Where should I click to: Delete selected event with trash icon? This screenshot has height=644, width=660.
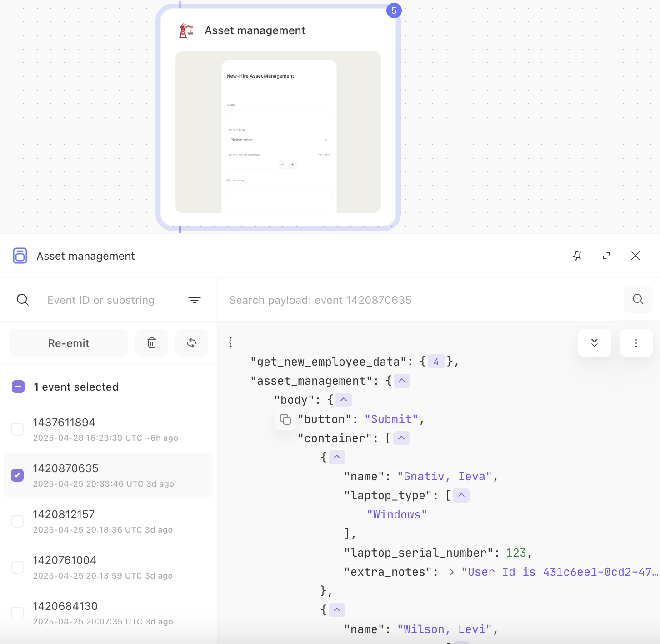click(152, 343)
